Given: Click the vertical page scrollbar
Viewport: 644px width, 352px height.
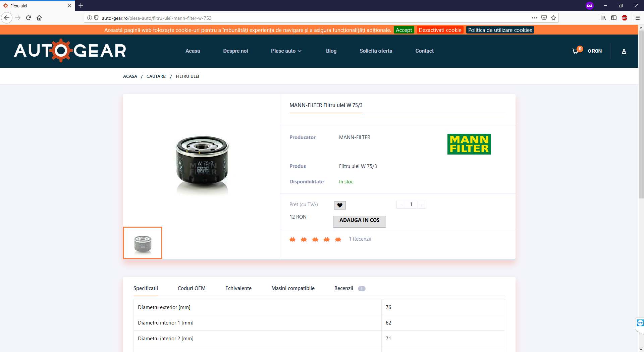Looking at the screenshot, I should pos(641,115).
